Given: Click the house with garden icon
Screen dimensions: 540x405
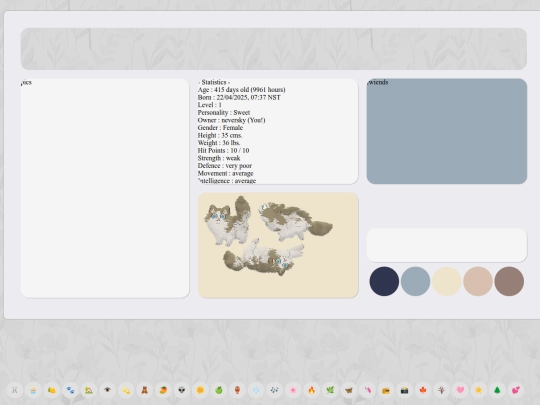Looking at the screenshot, I should (x=89, y=390).
